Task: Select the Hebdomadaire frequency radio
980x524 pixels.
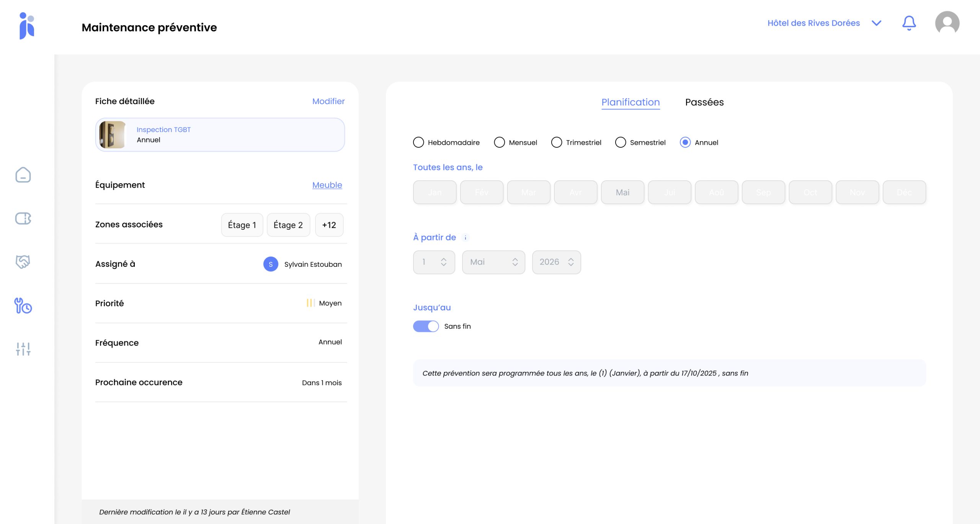Action: point(418,142)
